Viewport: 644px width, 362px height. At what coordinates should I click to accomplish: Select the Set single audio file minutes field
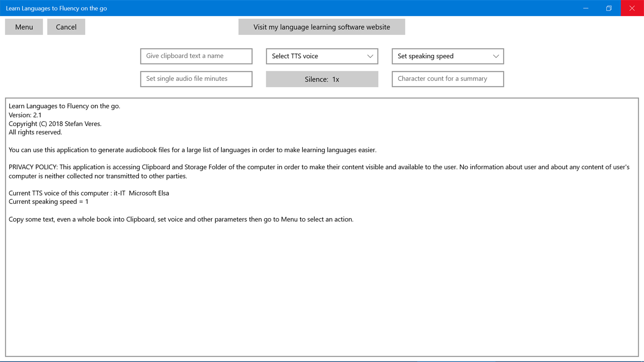tap(196, 79)
